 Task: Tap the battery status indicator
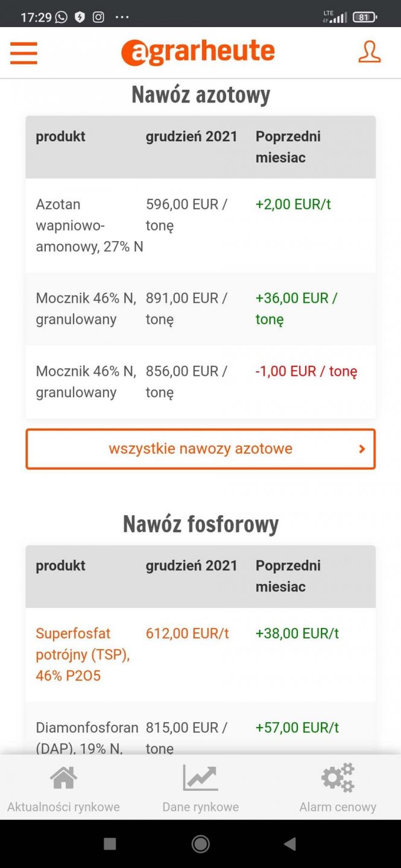tap(364, 17)
